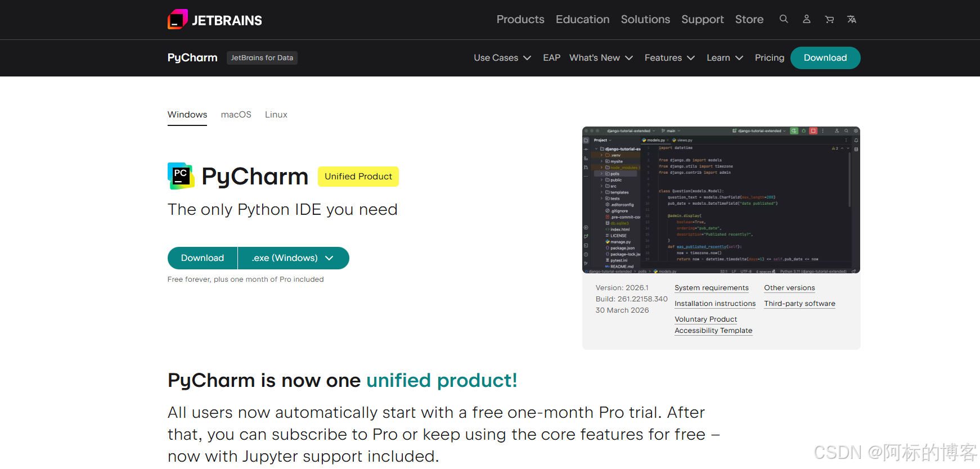Open the Support menu
The height and width of the screenshot is (469, 980).
click(703, 19)
